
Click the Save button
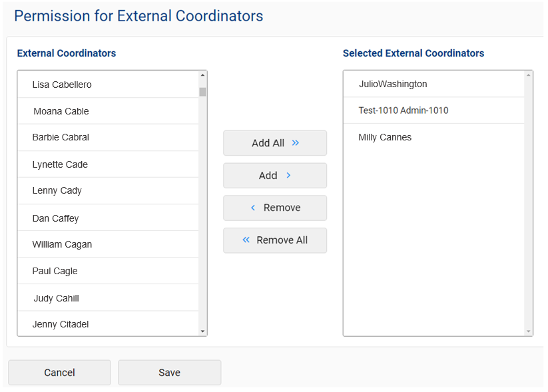169,372
